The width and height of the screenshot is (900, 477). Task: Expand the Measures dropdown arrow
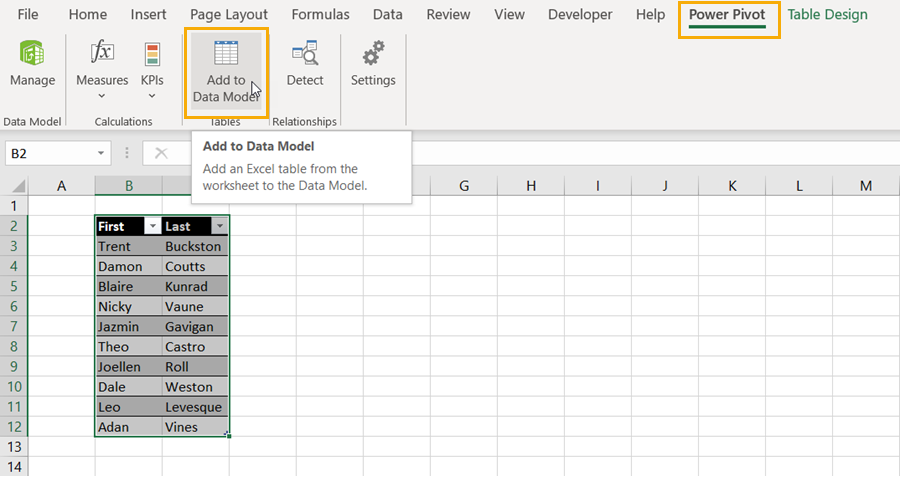click(102, 96)
